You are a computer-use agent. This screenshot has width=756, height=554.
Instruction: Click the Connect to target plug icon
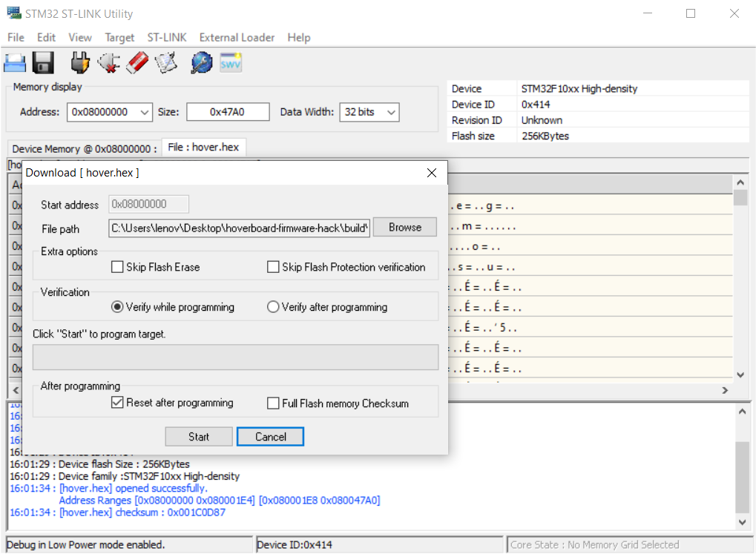pyautogui.click(x=80, y=62)
